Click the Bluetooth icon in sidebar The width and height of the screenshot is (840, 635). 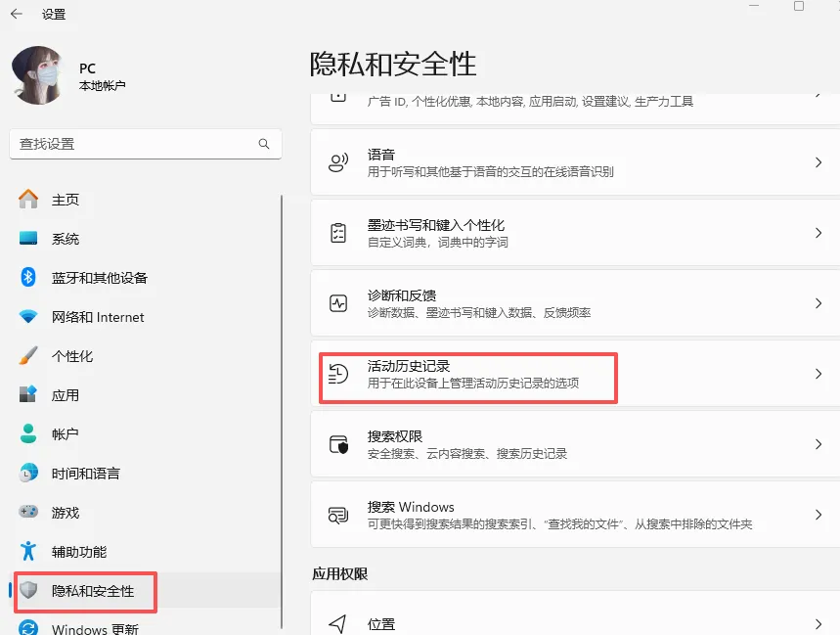click(x=28, y=278)
